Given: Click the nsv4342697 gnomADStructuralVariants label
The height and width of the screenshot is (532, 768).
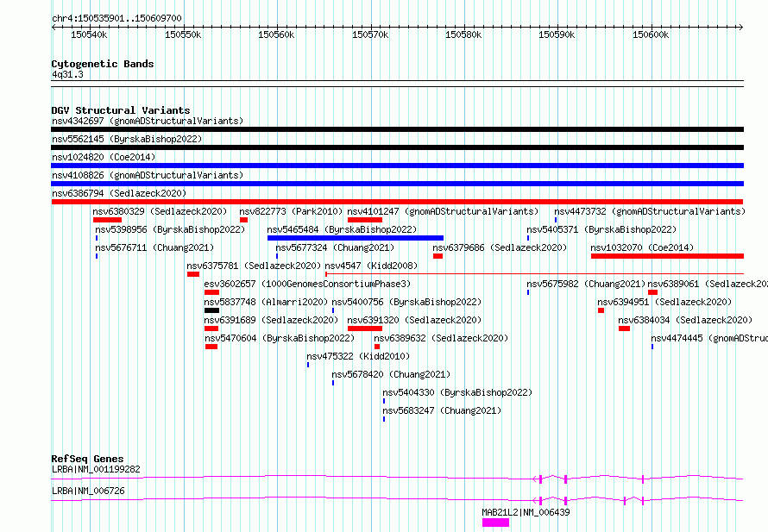Looking at the screenshot, I should (148, 121).
